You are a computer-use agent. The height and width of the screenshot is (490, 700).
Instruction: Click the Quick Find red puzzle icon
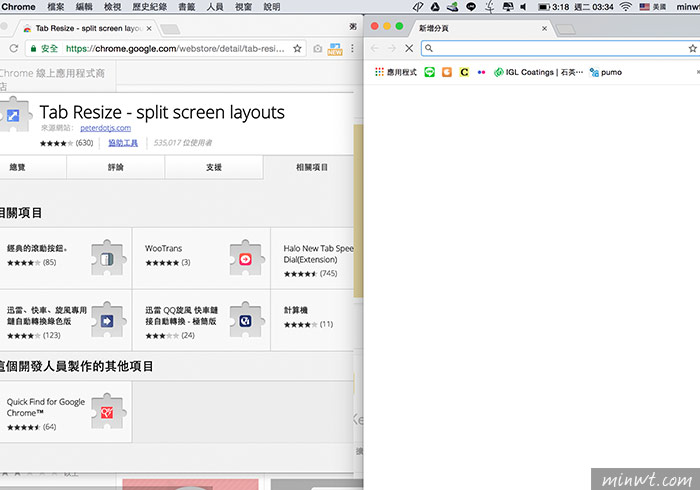coord(107,412)
